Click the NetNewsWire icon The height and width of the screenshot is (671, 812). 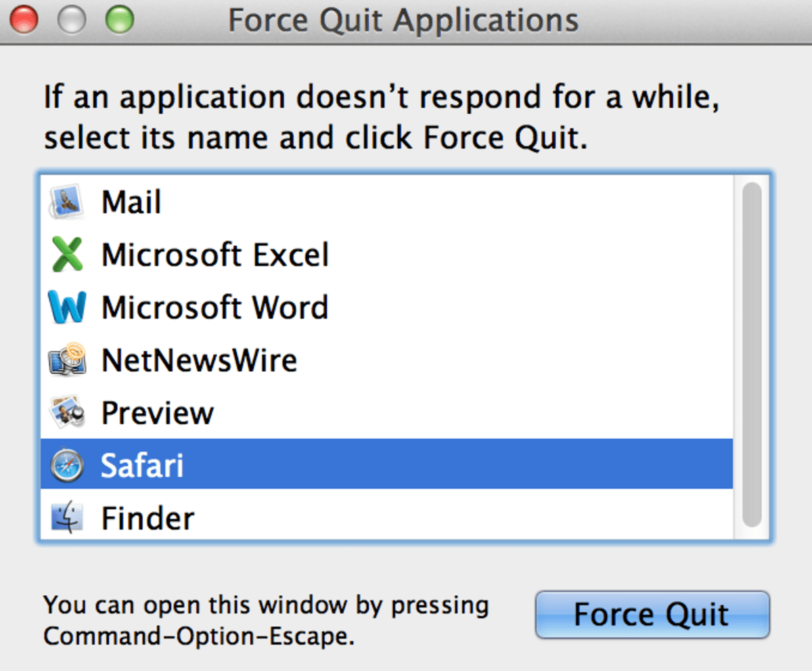[68, 360]
